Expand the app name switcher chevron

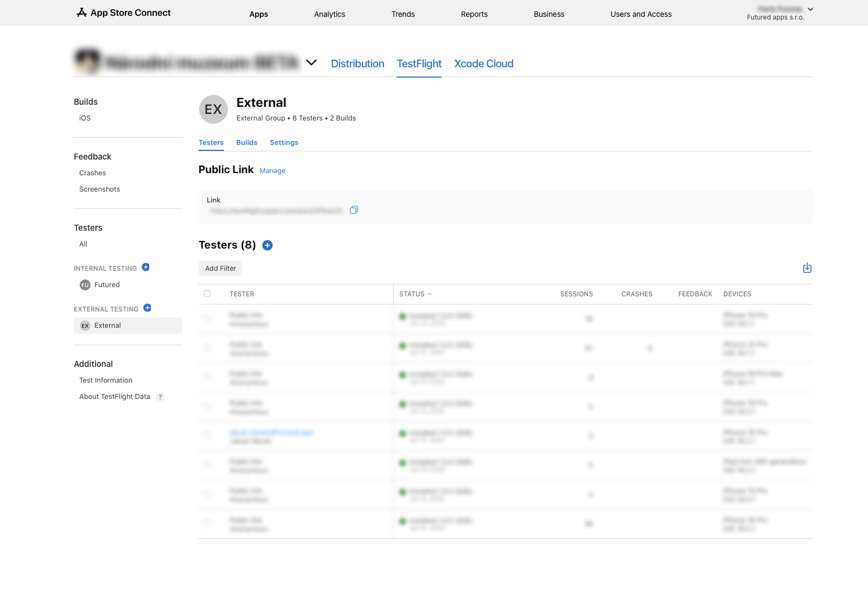[x=311, y=62]
